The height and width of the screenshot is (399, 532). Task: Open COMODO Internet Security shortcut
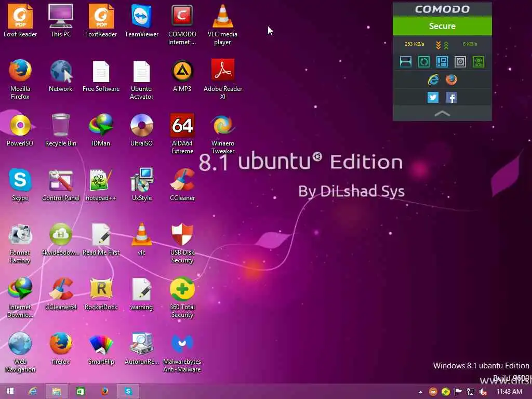(182, 24)
